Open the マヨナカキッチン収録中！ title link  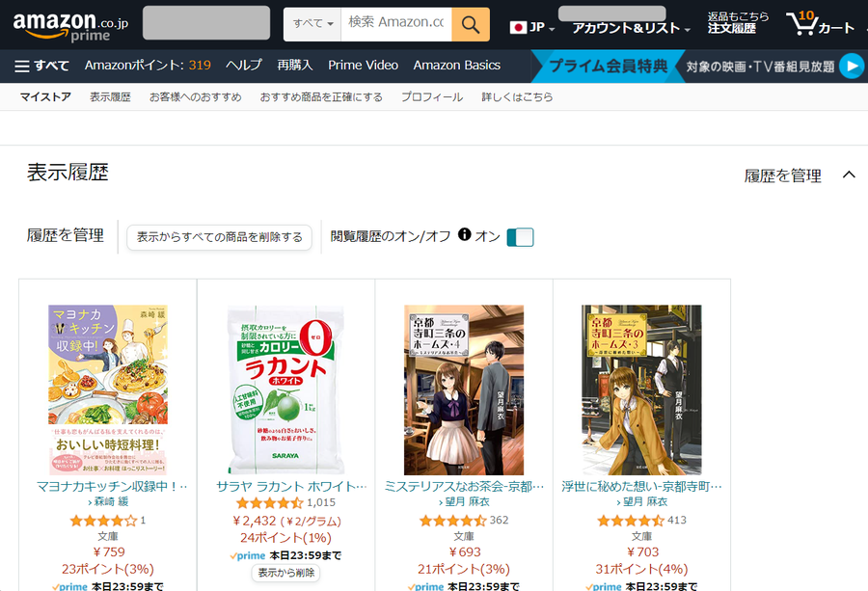(x=112, y=487)
